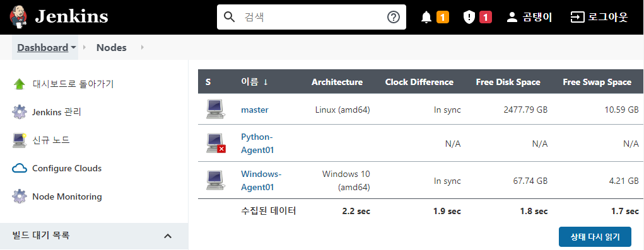Image resolution: width=644 pixels, height=250 pixels.
Task: Sort by 이름 column header
Action: point(255,82)
